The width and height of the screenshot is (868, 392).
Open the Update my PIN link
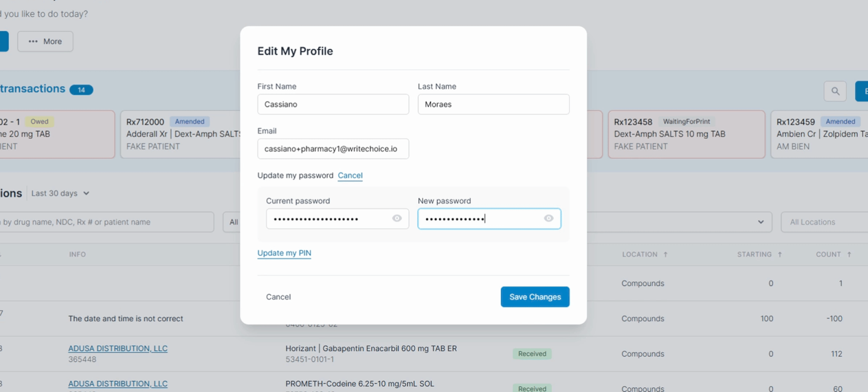point(284,253)
